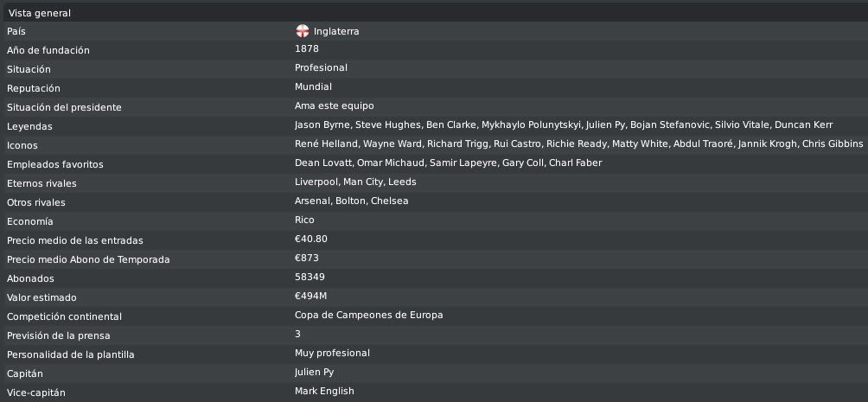Open vice-captain Mark English's profile
Image resolution: width=868 pixels, height=402 pixels.
pos(324,391)
